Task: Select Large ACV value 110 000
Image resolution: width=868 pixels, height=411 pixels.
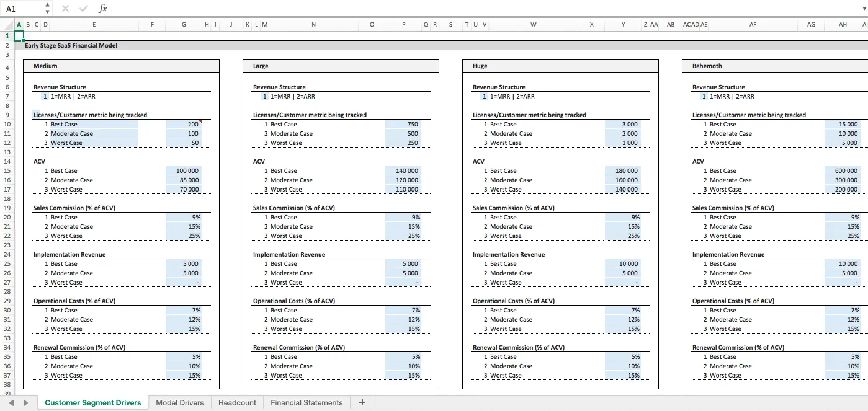Action: pyautogui.click(x=403, y=189)
